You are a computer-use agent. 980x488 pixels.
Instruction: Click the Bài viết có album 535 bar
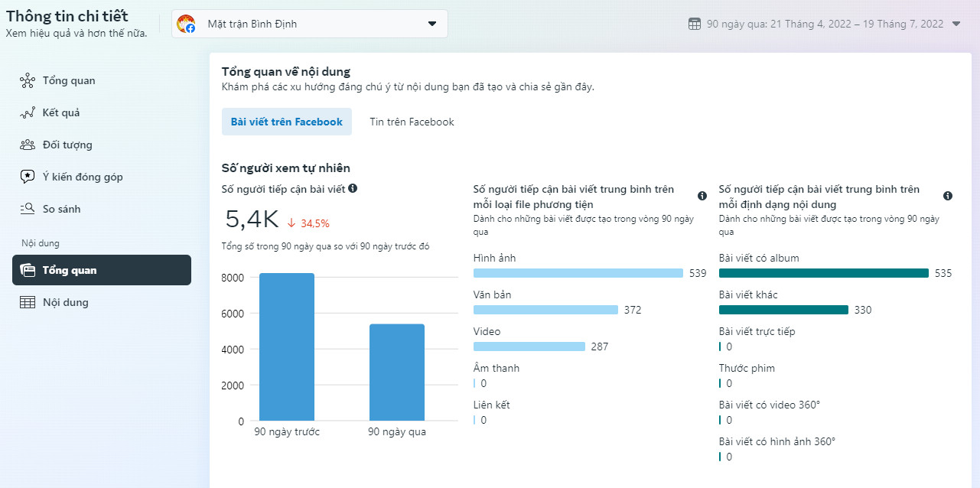(x=824, y=273)
